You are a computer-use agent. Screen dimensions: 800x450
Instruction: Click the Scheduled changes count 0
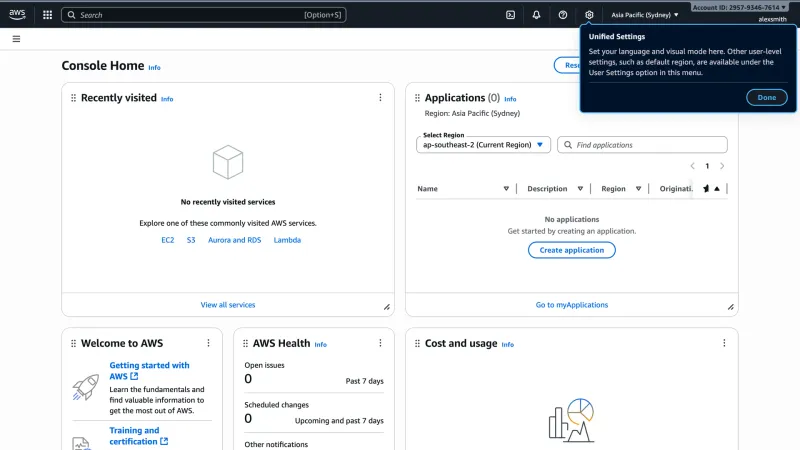tap(248, 418)
